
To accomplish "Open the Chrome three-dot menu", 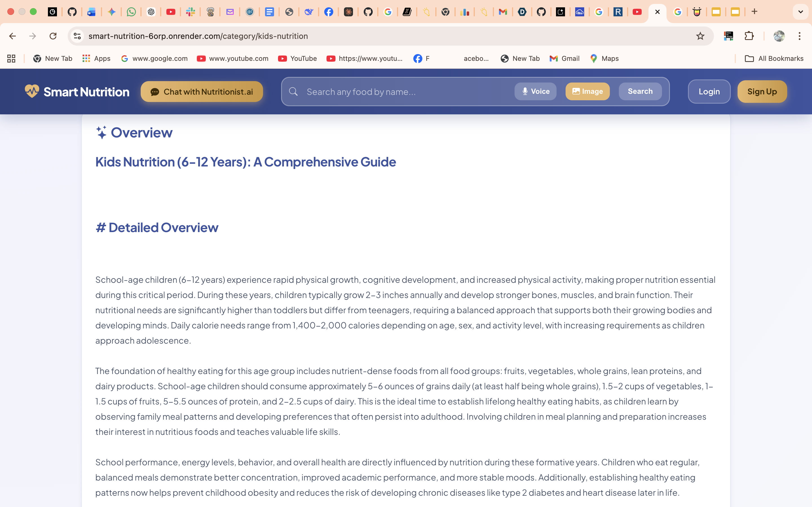I will point(799,36).
